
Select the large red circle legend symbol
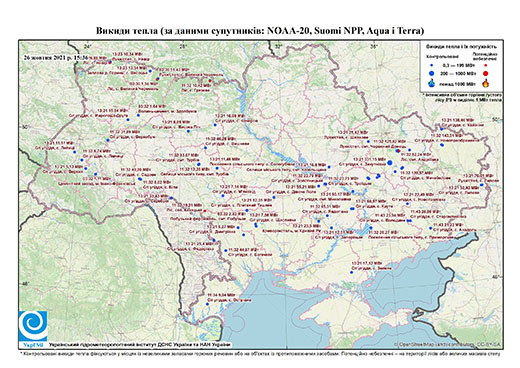coord(486,73)
